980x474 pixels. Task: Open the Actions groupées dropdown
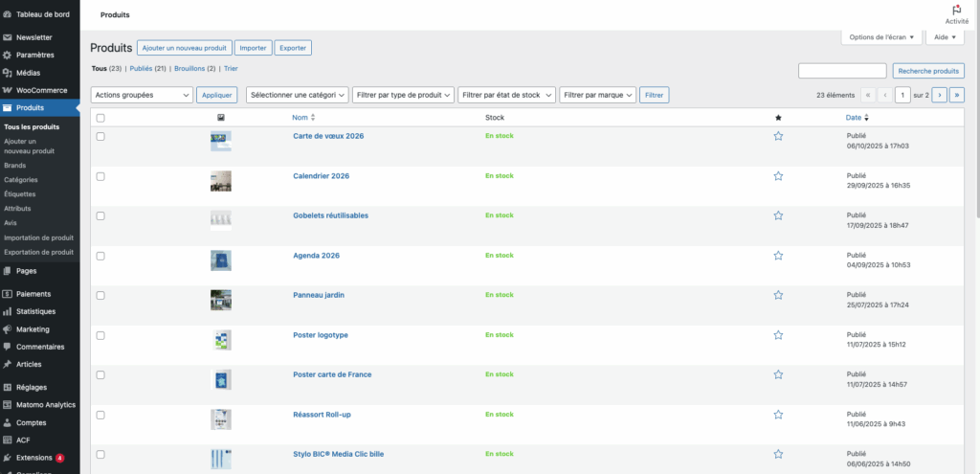(x=142, y=95)
